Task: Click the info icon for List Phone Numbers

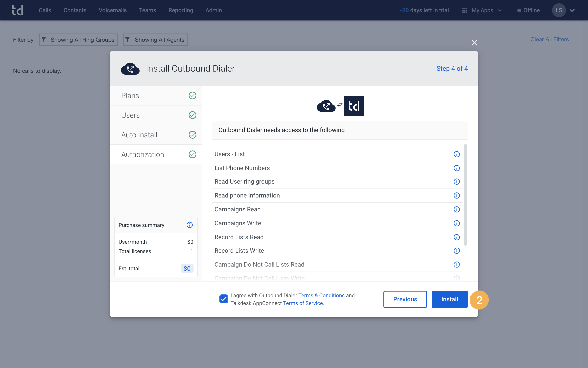Action: click(457, 168)
